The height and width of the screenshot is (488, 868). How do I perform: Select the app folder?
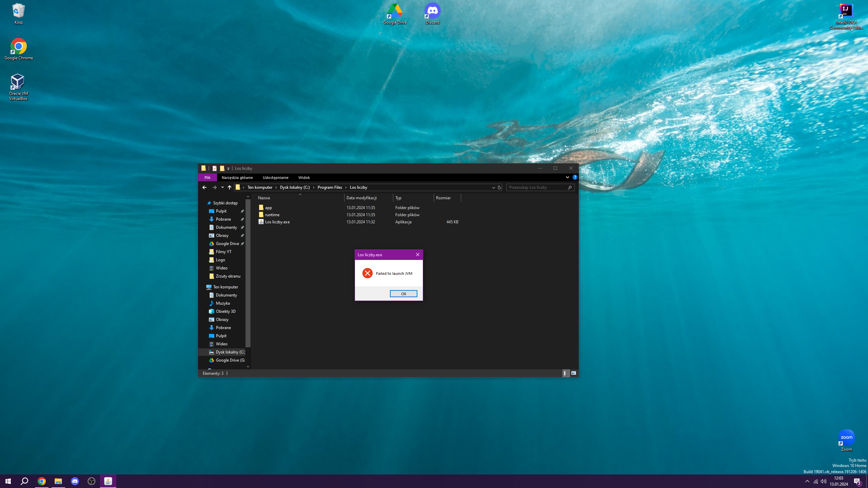268,207
